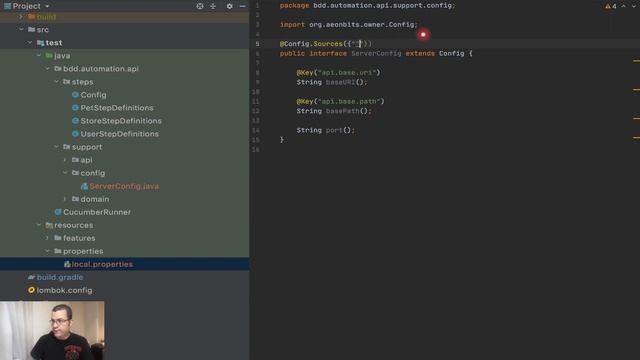640x360 pixels.
Task: Click the "api.base.path" key string
Action: pos(349,101)
